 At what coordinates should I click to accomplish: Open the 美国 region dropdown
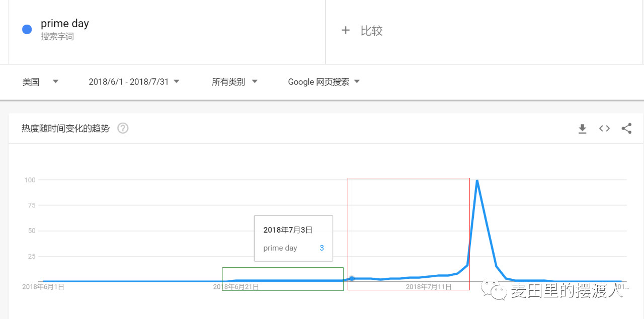[40, 81]
